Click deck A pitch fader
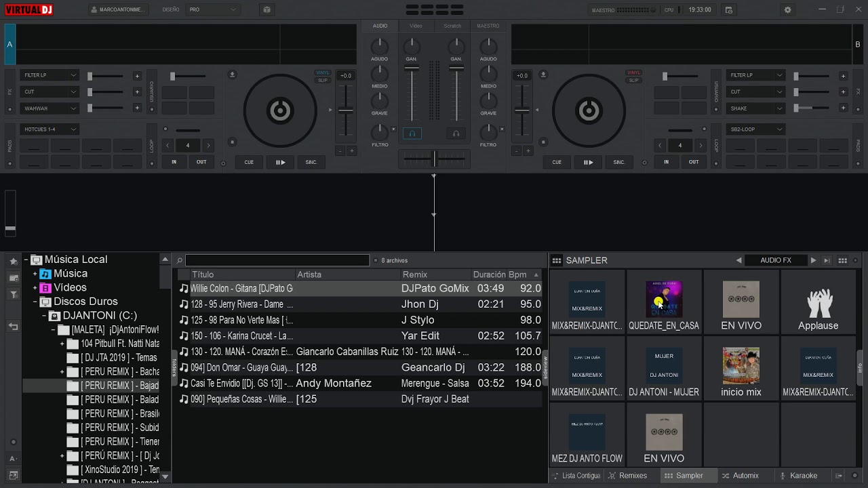Viewport: 868px width, 488px height. [x=346, y=110]
